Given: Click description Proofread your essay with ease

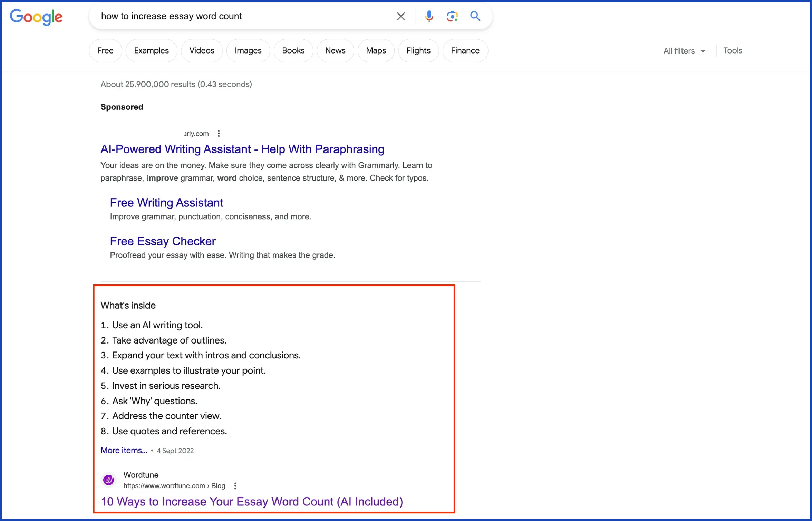Looking at the screenshot, I should (222, 255).
